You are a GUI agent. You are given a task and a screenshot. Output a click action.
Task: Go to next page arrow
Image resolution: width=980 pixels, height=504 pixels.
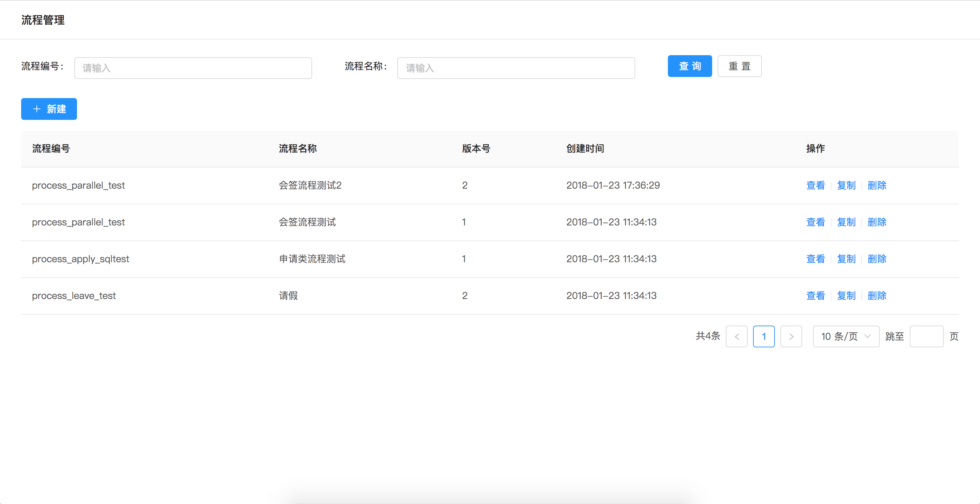click(791, 336)
